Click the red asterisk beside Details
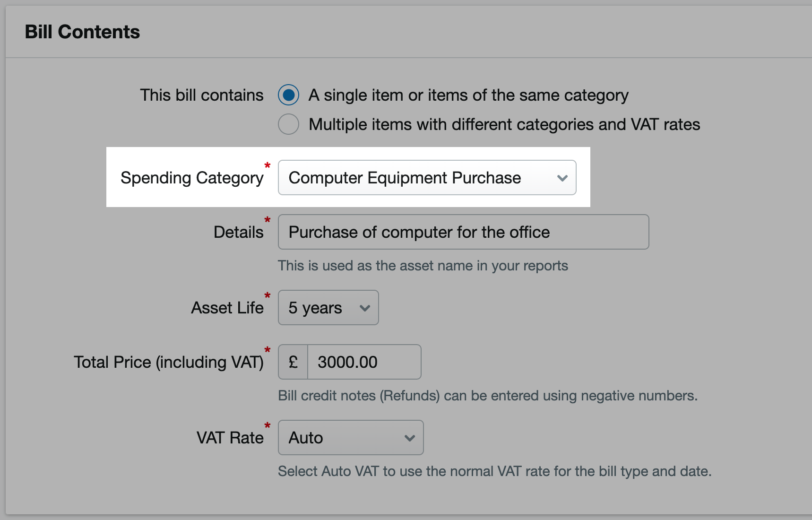 [x=268, y=219]
